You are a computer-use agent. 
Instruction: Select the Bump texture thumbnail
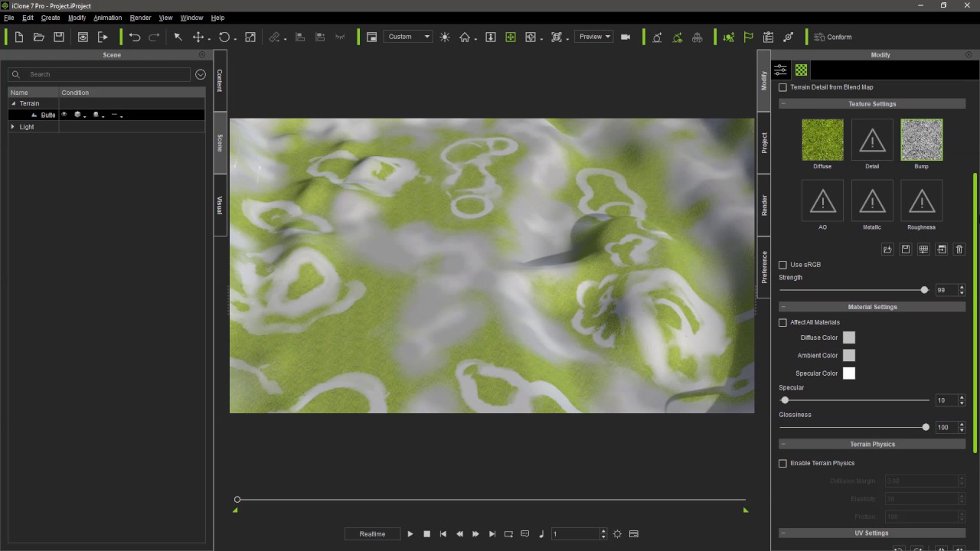922,139
